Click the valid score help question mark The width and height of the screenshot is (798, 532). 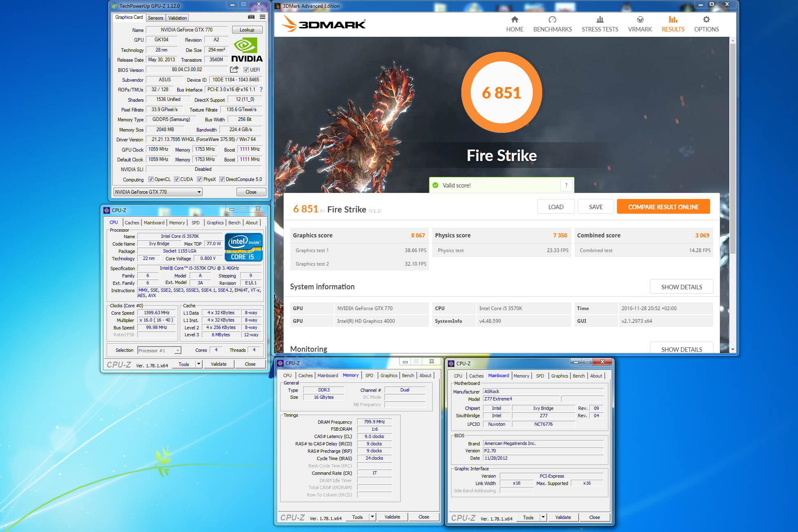click(x=566, y=185)
